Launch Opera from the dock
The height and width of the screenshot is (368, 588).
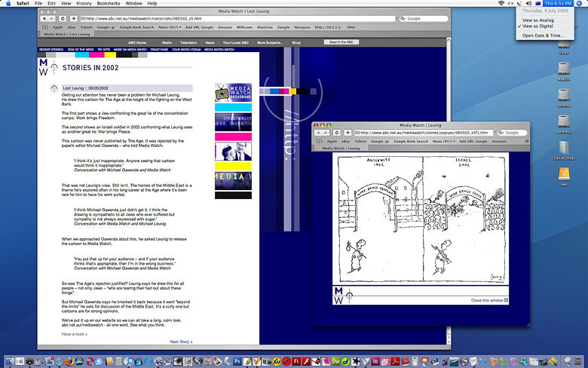90,361
